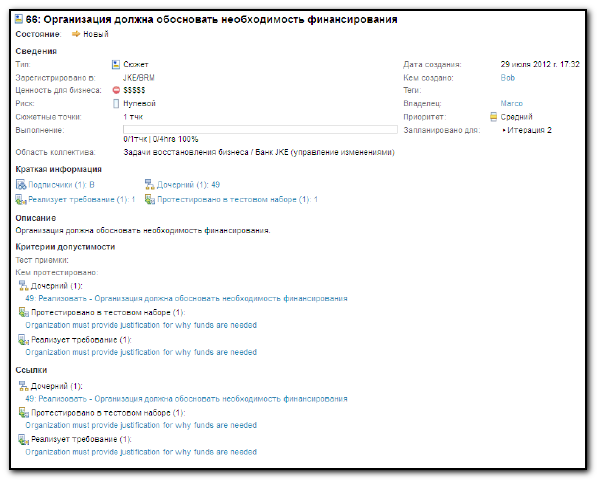Open test plan link under Ссылки Протестировано
Screen dimensions: 597x480
coord(141,425)
